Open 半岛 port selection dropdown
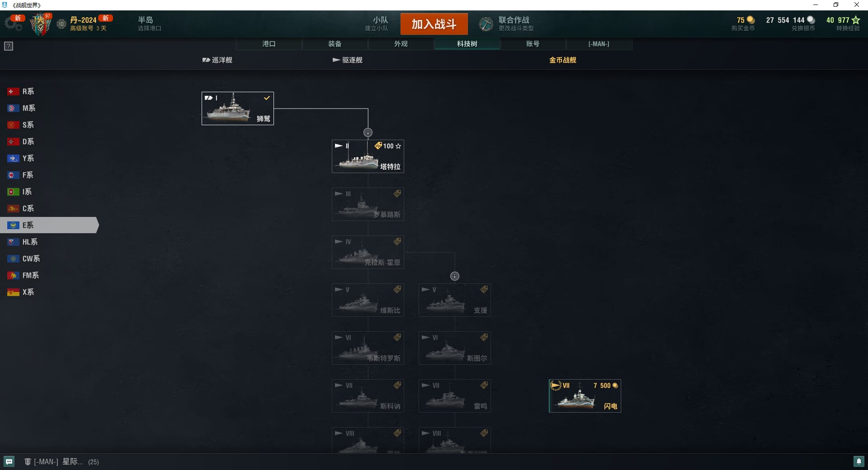This screenshot has height=470, width=868. click(x=149, y=24)
